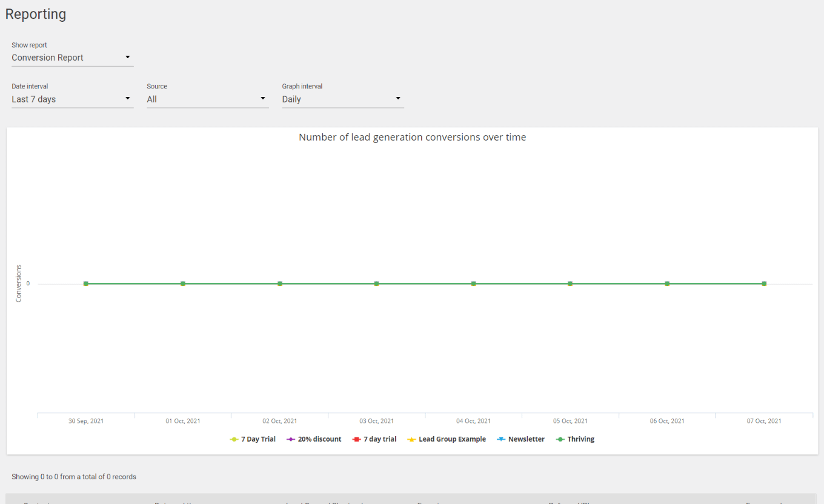Viewport: 824px width, 504px height.
Task: Hide the Newsletter series via legend label
Action: pyautogui.click(x=526, y=440)
